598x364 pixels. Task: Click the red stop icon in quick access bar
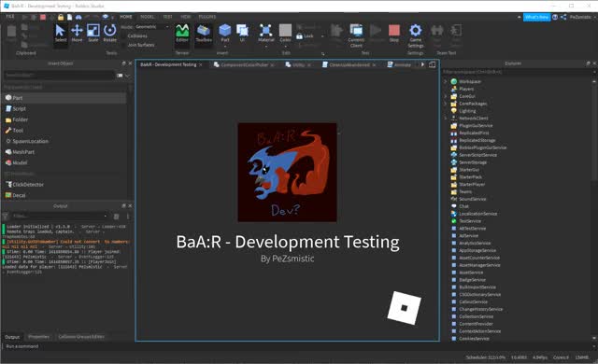tap(43, 17)
